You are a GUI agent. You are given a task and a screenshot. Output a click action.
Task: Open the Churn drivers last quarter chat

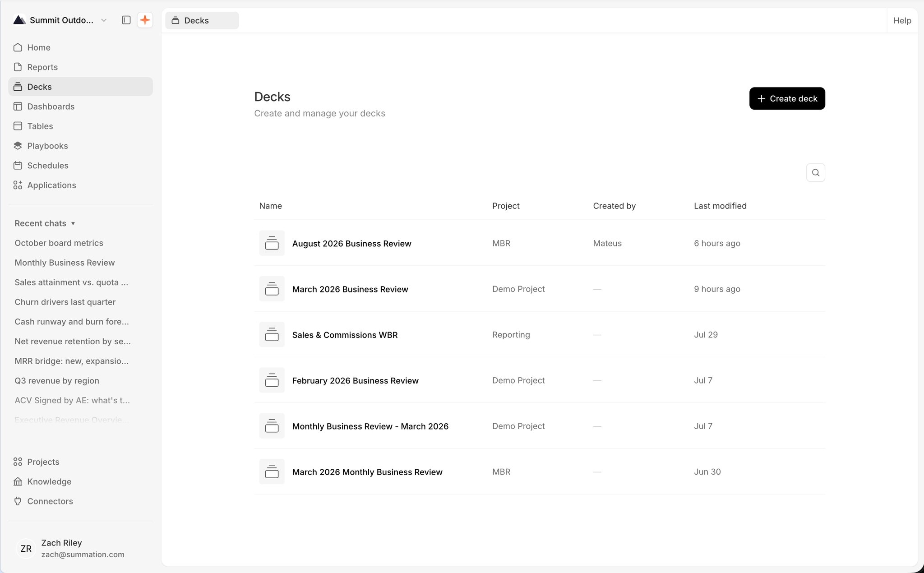click(65, 302)
